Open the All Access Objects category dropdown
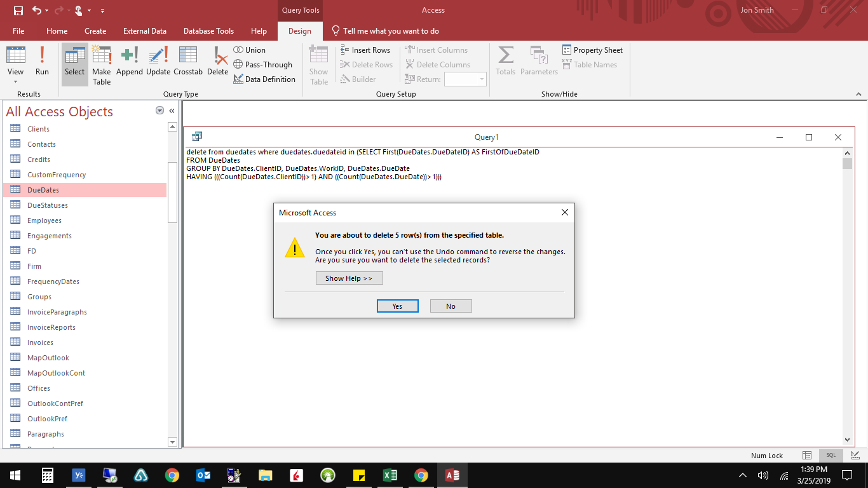This screenshot has width=868, height=488. click(159, 111)
